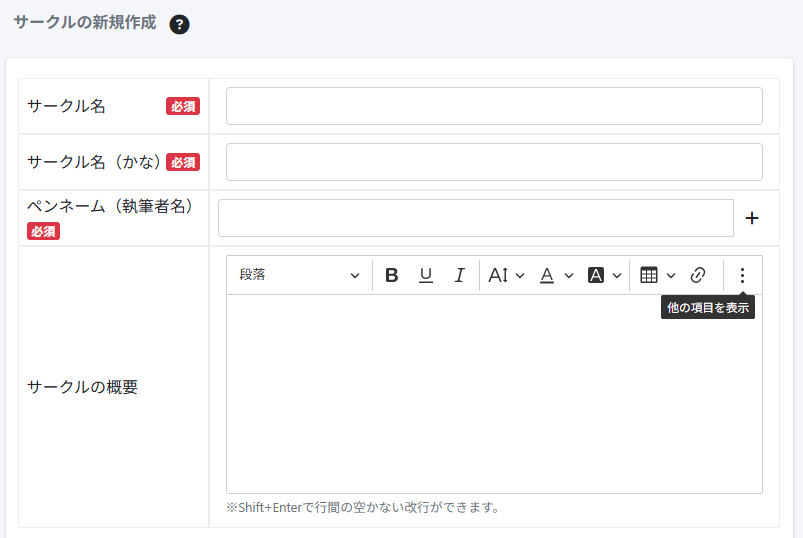This screenshot has height=538, width=803.
Task: Focus the サークル名 input field
Action: pos(494,106)
